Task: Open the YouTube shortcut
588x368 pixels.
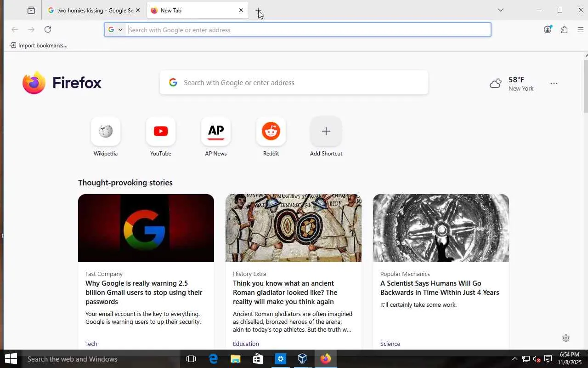Action: tap(161, 137)
